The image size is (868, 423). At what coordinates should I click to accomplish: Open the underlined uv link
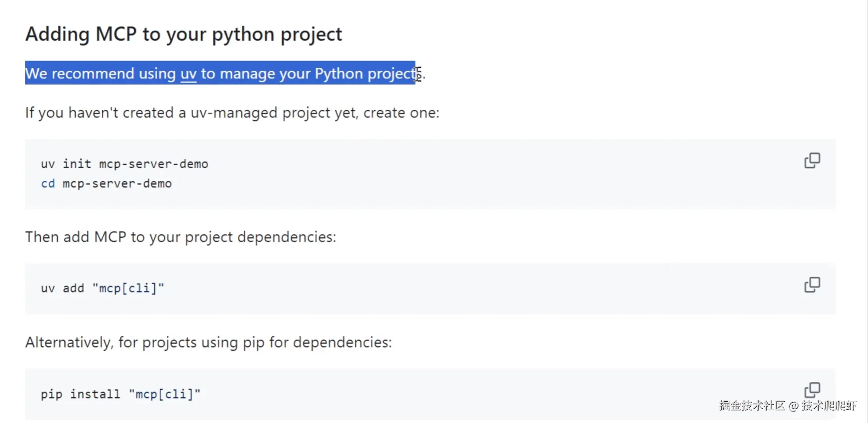(188, 74)
